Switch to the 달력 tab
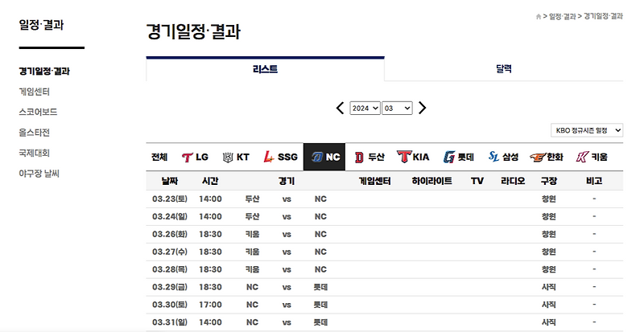This screenshot has height=332, width=644. (x=504, y=69)
